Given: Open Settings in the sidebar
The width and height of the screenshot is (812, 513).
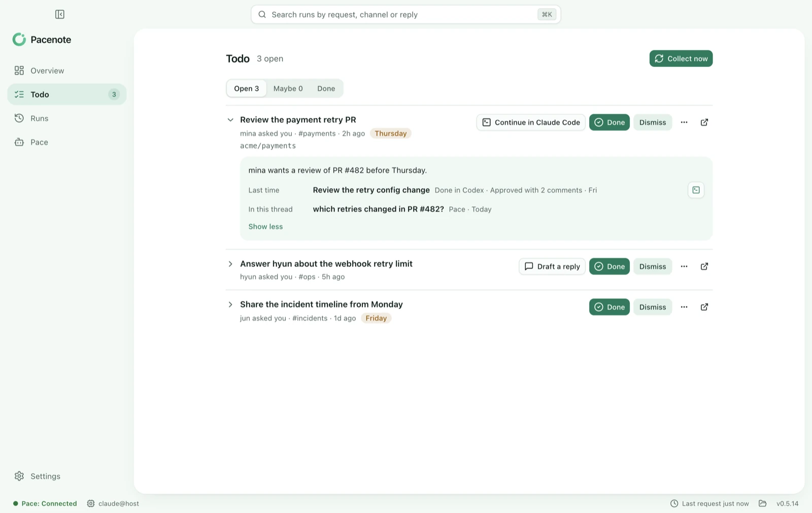Looking at the screenshot, I should click(66, 476).
